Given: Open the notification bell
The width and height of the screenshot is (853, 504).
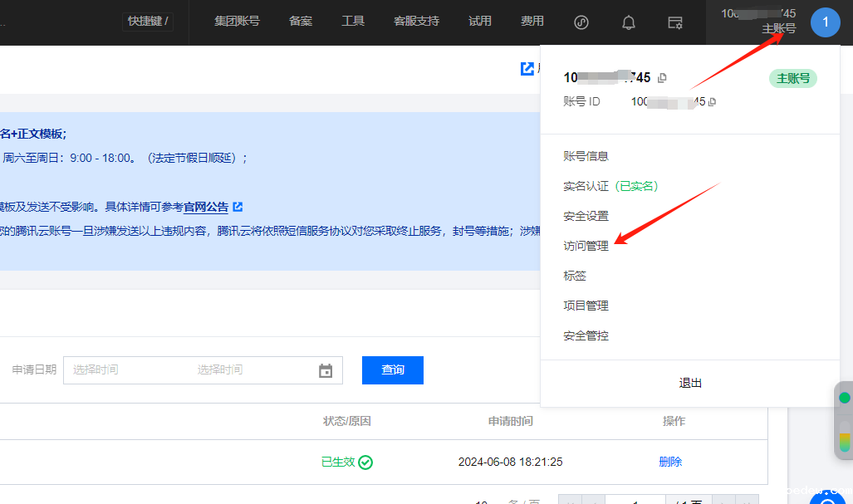Looking at the screenshot, I should 629,22.
